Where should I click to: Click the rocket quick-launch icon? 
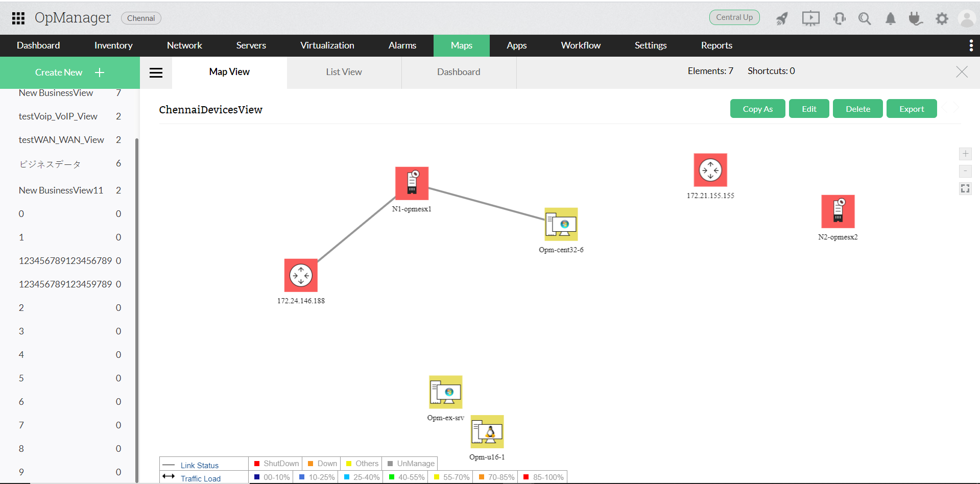(x=782, y=19)
